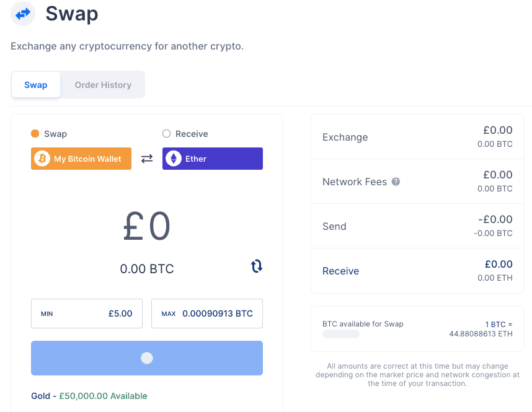
Task: Click the 0.00 BTC amount text
Action: (147, 269)
